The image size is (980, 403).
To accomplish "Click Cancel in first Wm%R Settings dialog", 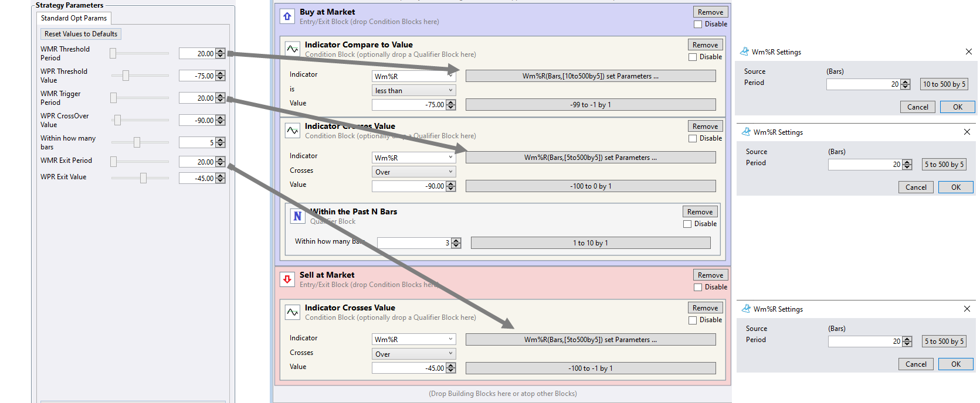I will tap(917, 107).
